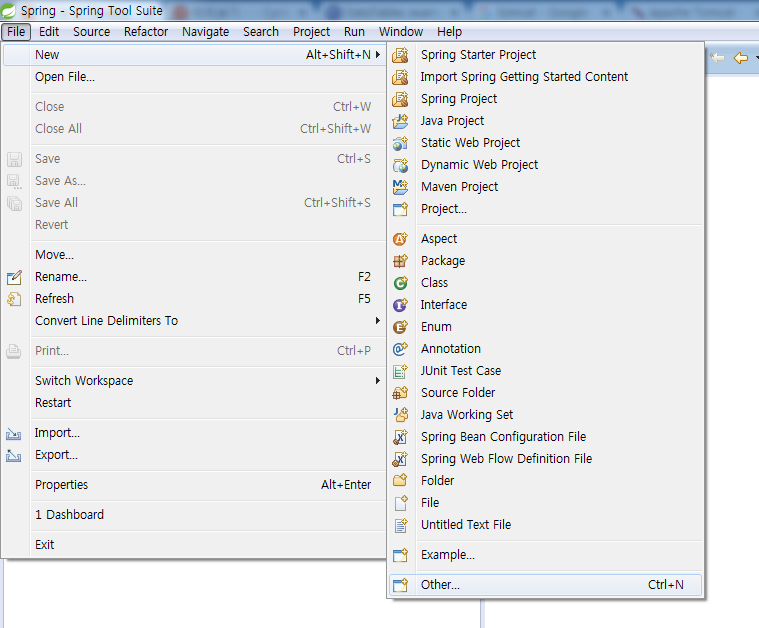The image size is (759, 628).
Task: Select Java Working Set label
Action: tap(467, 415)
